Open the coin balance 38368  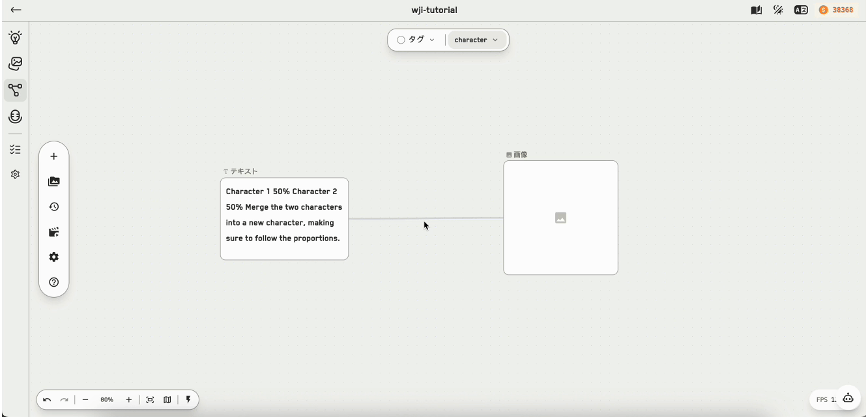click(836, 10)
